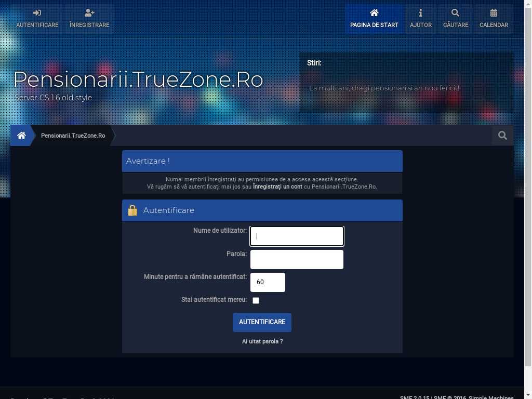
Task: Open the Ajutor help menu
Action: coord(421,19)
